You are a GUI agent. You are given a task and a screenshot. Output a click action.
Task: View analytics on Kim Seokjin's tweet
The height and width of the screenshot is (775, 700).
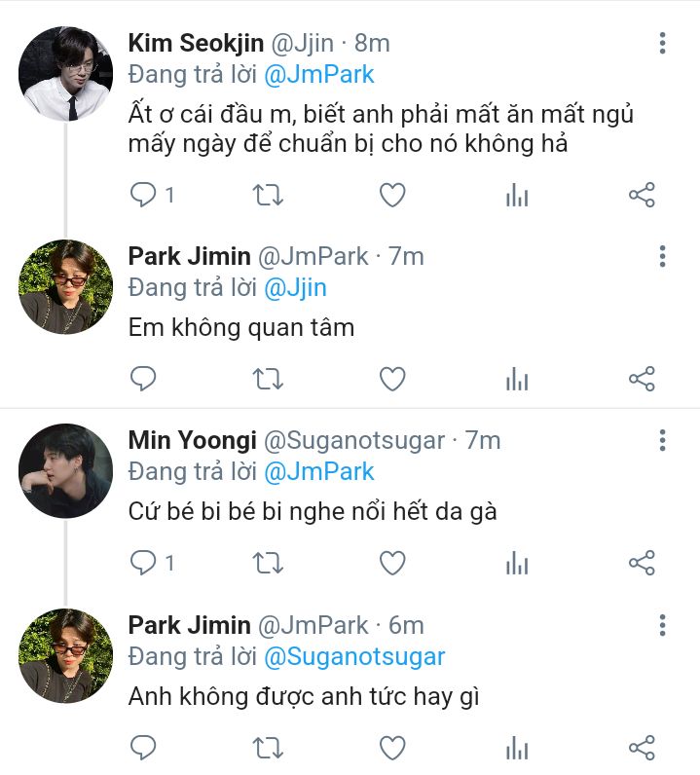click(517, 195)
